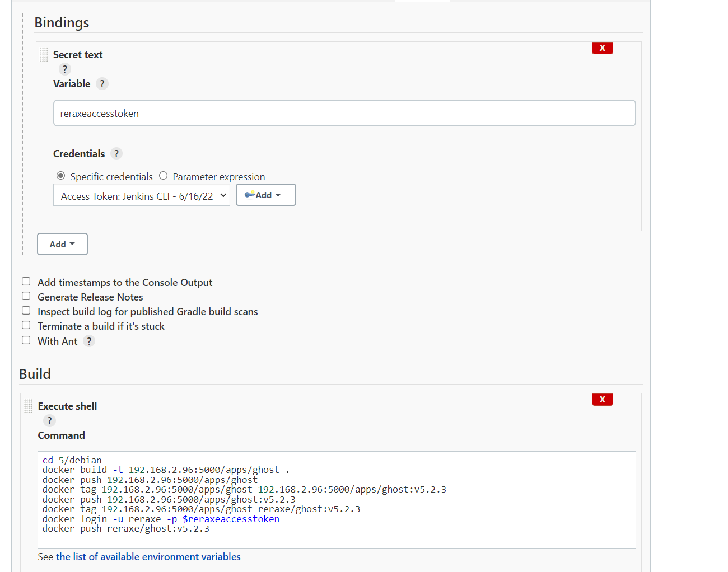Enable Inspect build log for Gradle scans
The width and height of the screenshot is (728, 572).
click(x=26, y=311)
